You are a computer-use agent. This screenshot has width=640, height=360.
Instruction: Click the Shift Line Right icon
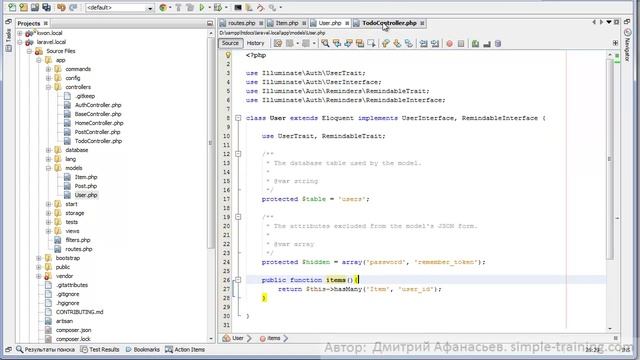pos(435,43)
